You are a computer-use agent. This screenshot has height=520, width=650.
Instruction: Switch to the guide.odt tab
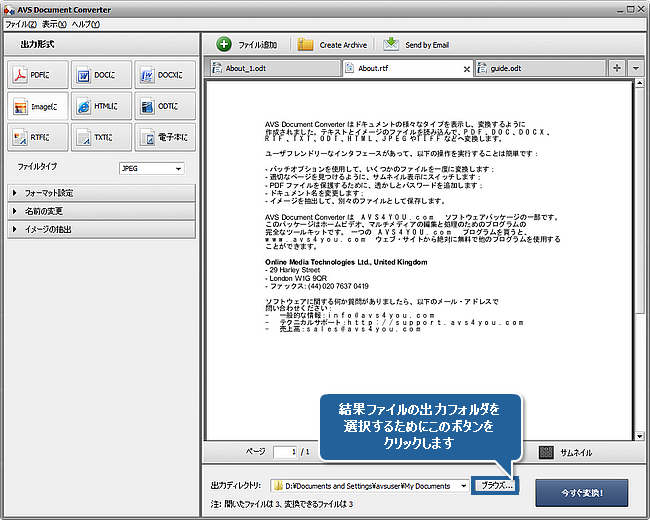541,68
